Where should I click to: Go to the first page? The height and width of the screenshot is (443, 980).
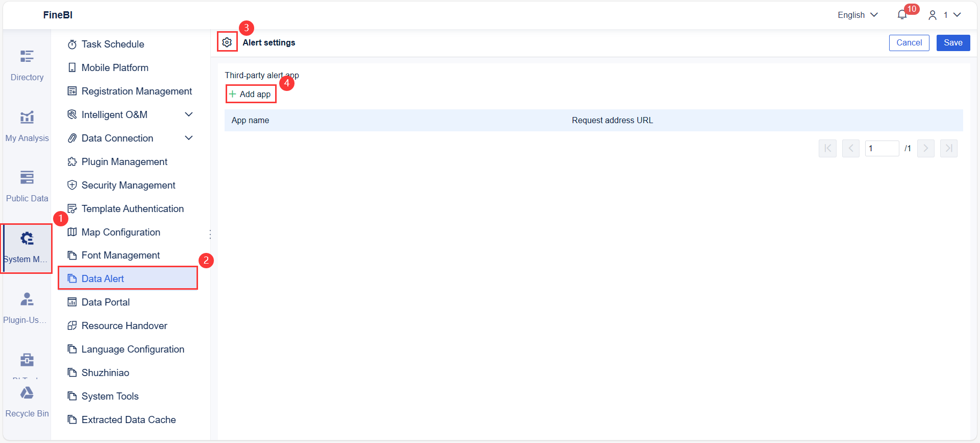pyautogui.click(x=827, y=148)
